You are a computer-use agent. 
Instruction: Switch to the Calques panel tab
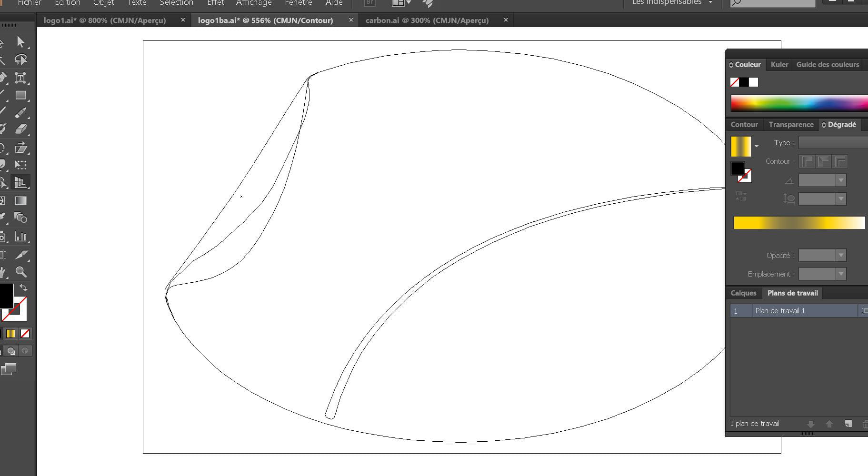743,293
